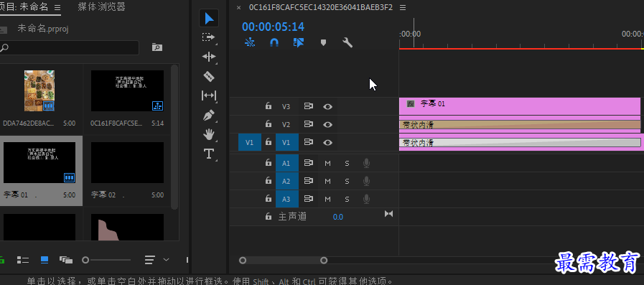Screen dimensions: 644x285
Task: Click the timeline horizontal zoom scrollbar
Action: (283, 260)
